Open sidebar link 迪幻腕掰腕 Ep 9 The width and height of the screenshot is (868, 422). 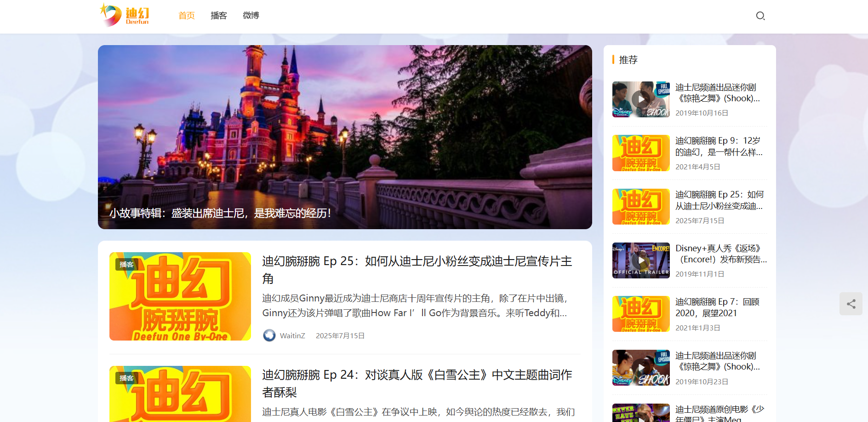click(x=719, y=146)
